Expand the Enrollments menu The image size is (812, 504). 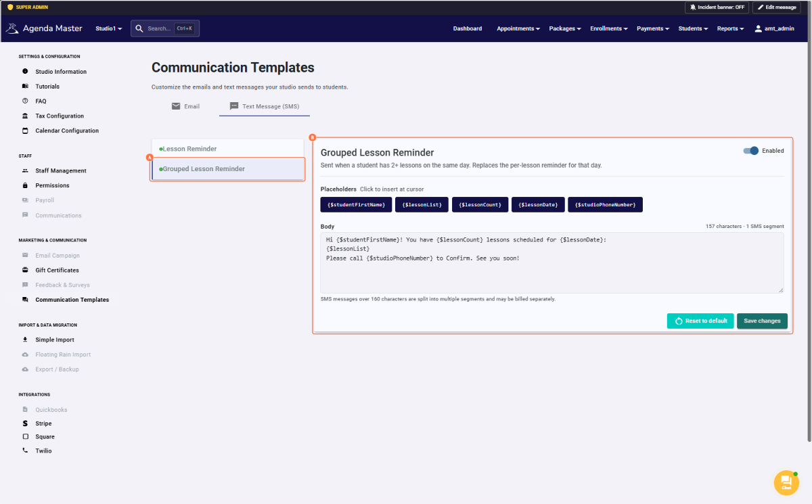pyautogui.click(x=609, y=28)
